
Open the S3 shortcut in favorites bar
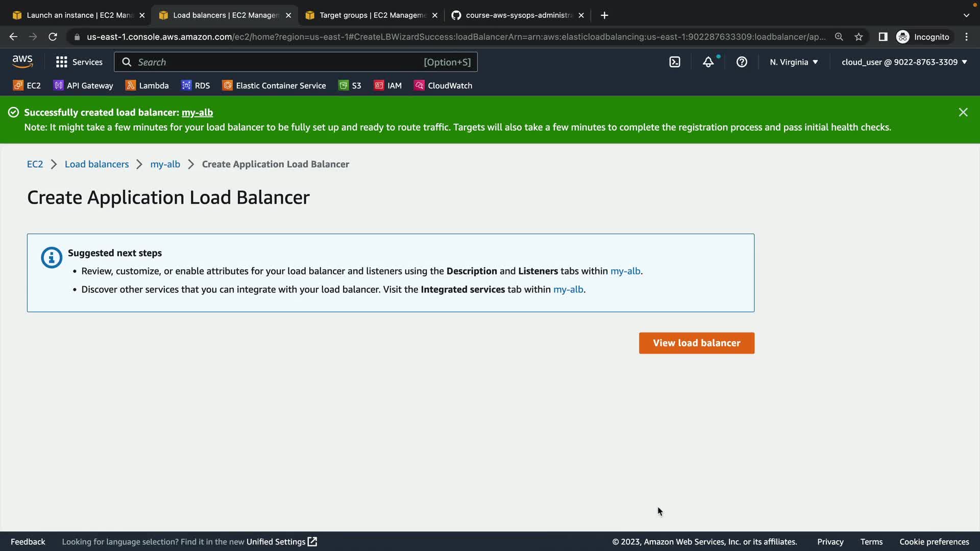350,86
